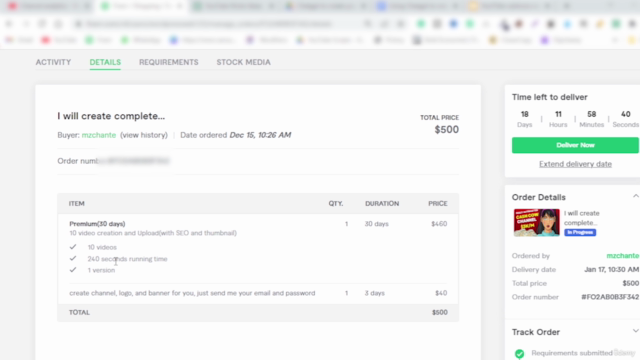Open mzchante link in Ordered by row
Screen dimensions: 640x360
622,256
